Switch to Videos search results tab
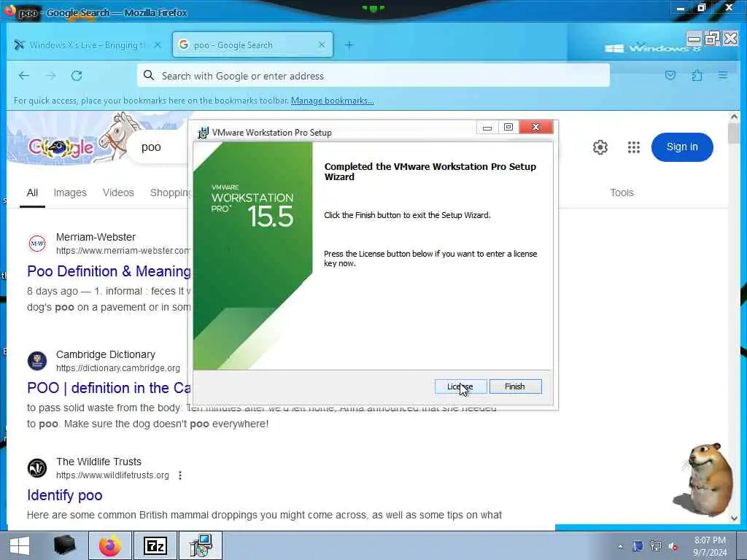The height and width of the screenshot is (560, 747). (118, 192)
